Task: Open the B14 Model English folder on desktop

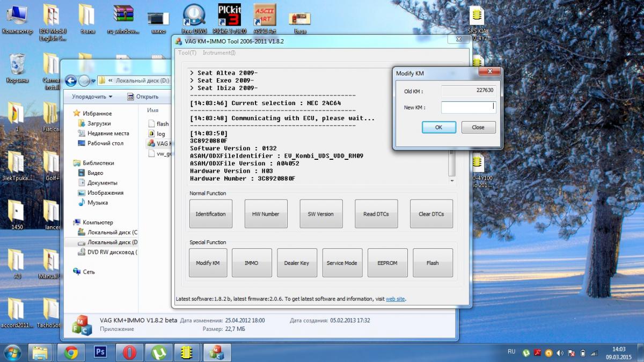Action: (x=52, y=23)
